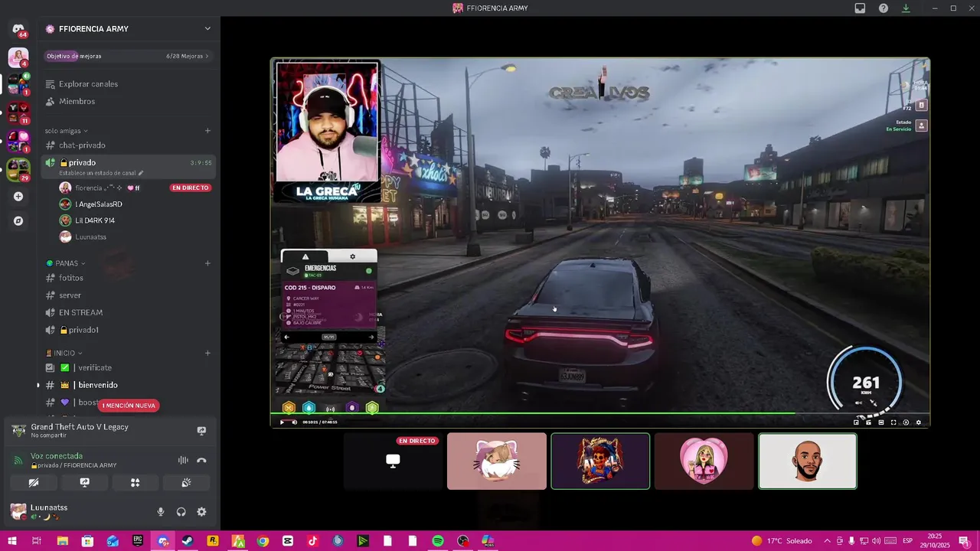Disconnect from voice with the hang-up icon
Image resolution: width=980 pixels, height=551 pixels.
(x=201, y=460)
